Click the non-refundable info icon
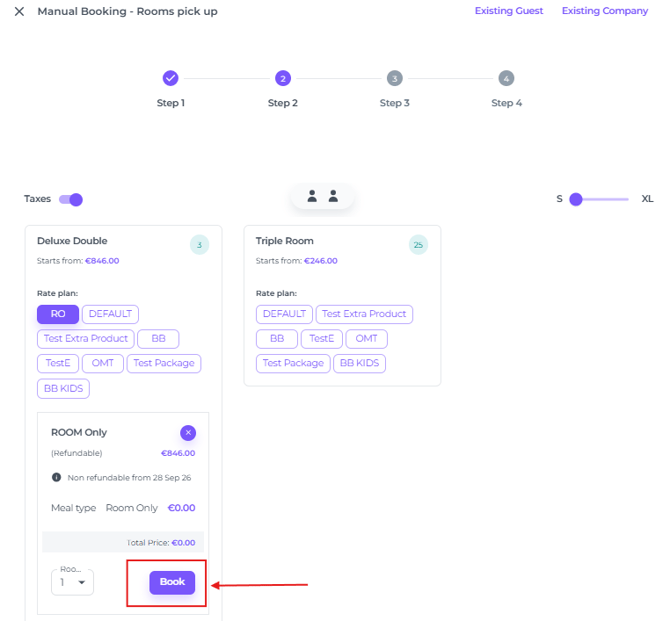 [x=57, y=477]
